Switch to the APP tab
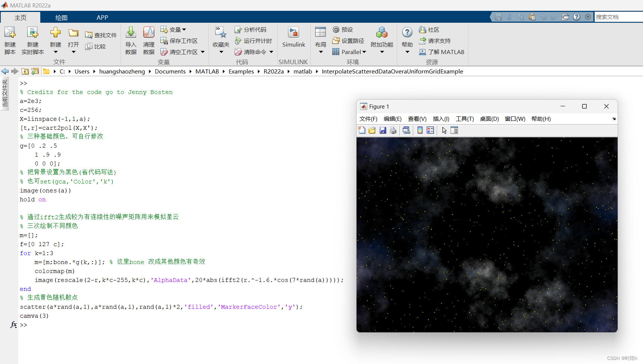Image resolution: width=643 pixels, height=364 pixels. point(102,18)
